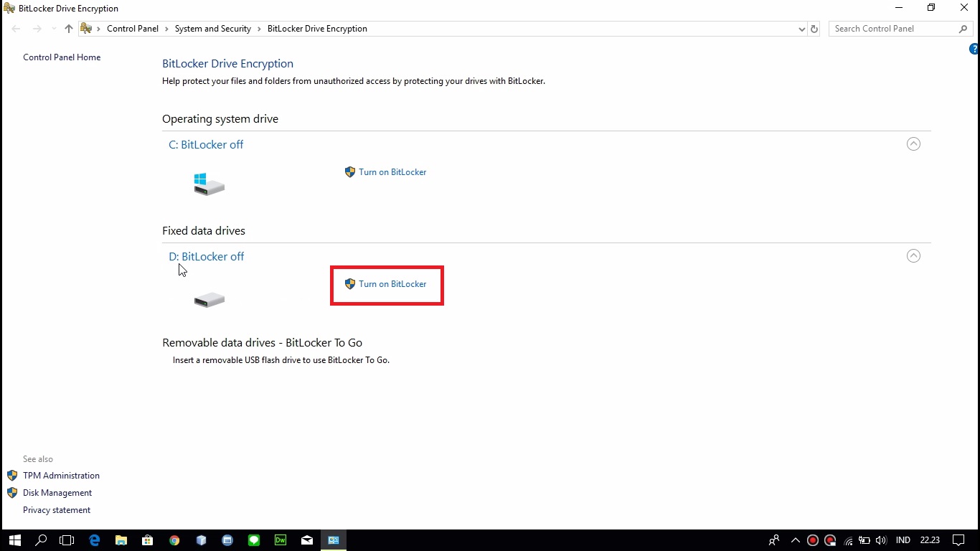Click the Control Panel taskbar button
980x551 pixels.
click(334, 540)
